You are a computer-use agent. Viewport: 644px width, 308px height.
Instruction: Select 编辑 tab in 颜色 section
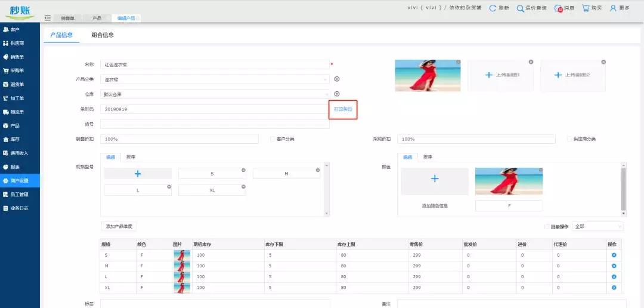click(x=407, y=158)
